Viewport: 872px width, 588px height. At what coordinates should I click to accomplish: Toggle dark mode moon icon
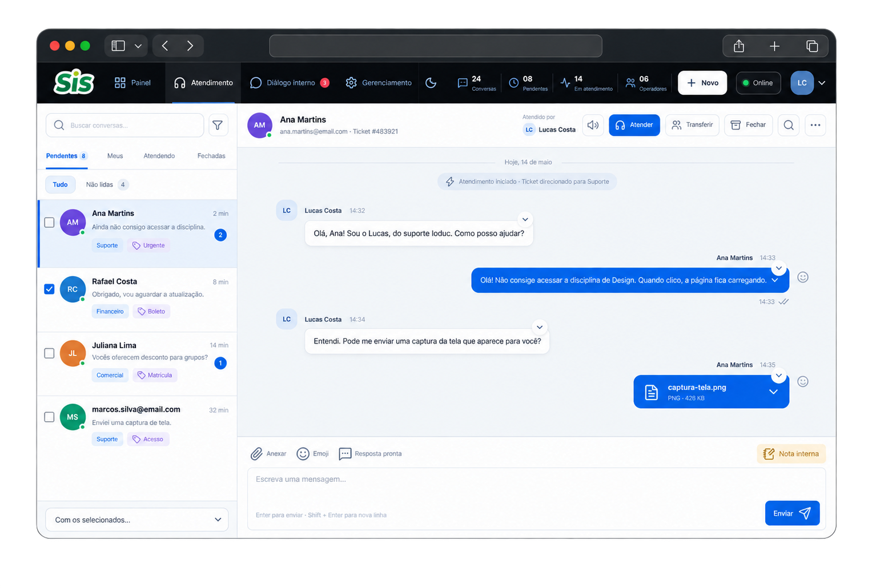point(431,83)
